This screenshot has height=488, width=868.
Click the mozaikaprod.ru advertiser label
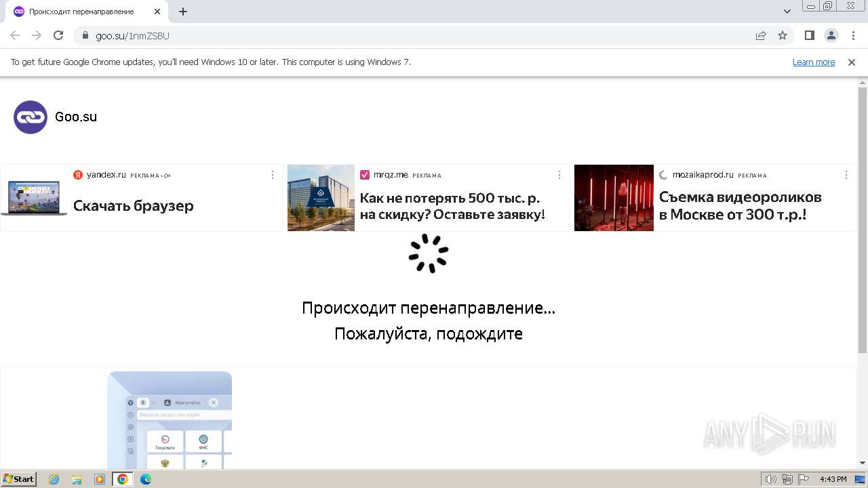[703, 175]
